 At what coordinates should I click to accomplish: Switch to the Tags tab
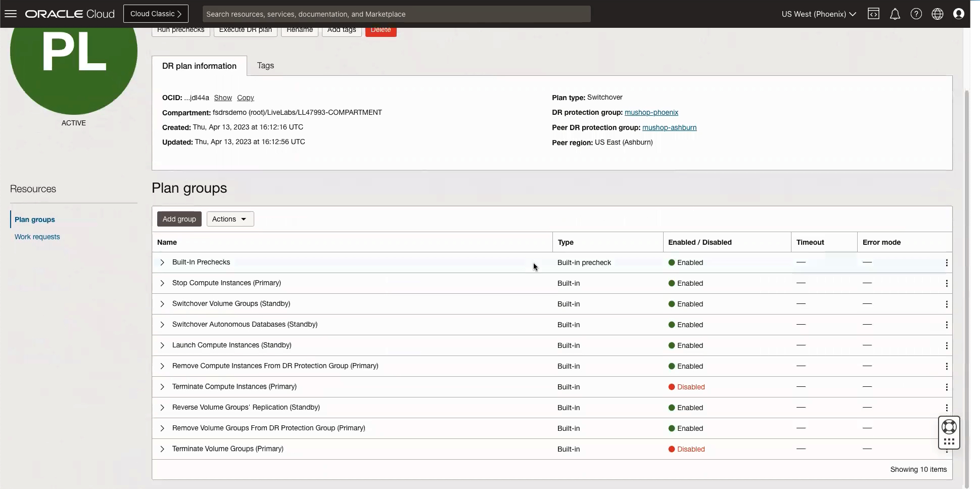(265, 65)
